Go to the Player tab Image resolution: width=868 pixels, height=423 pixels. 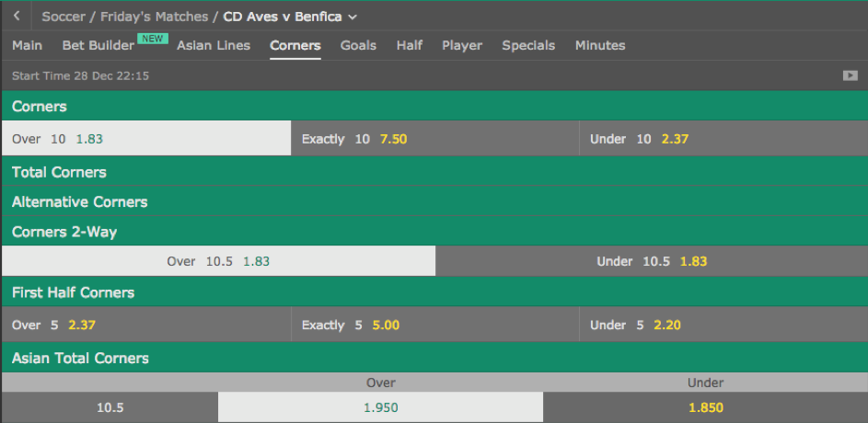462,45
